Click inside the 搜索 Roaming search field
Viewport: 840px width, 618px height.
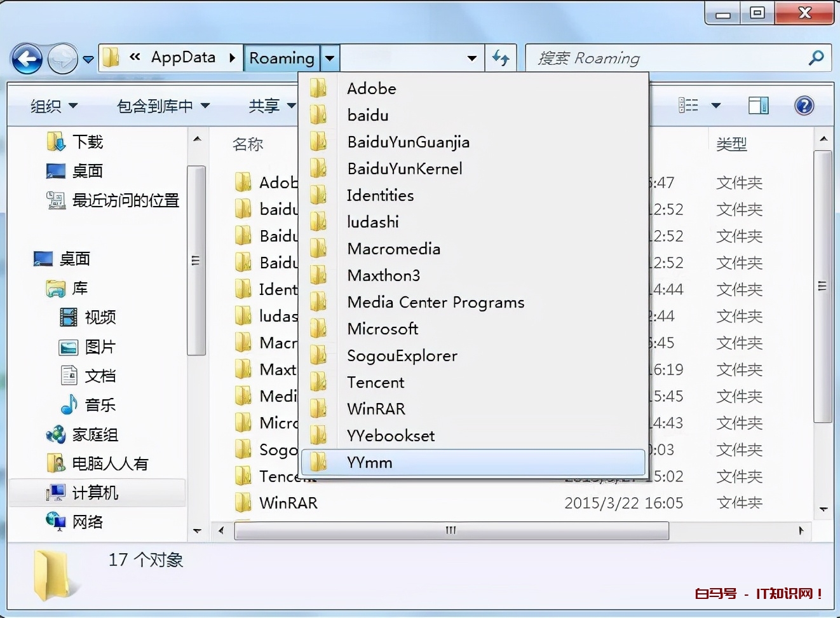pyautogui.click(x=635, y=58)
